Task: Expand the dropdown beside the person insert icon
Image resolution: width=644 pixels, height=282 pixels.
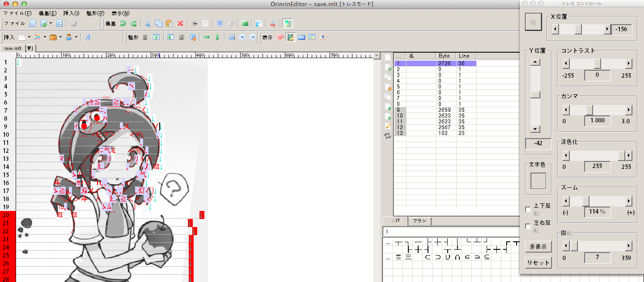Action: 76,37
